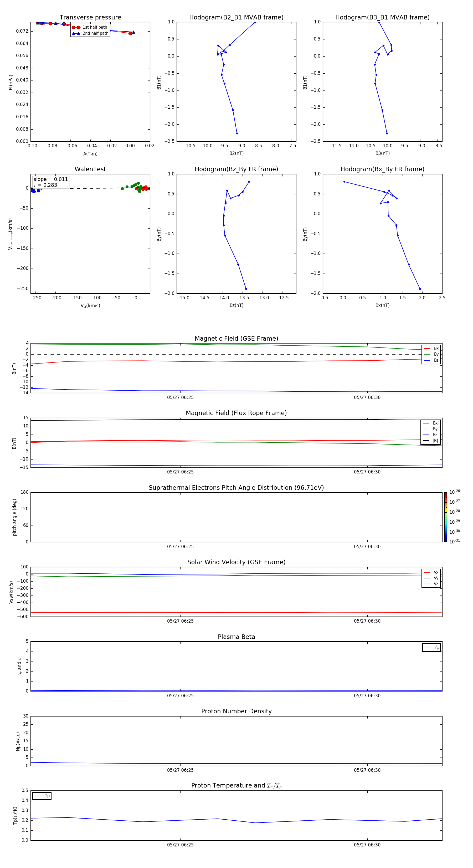Select the By' legend entry

pos(431,429)
